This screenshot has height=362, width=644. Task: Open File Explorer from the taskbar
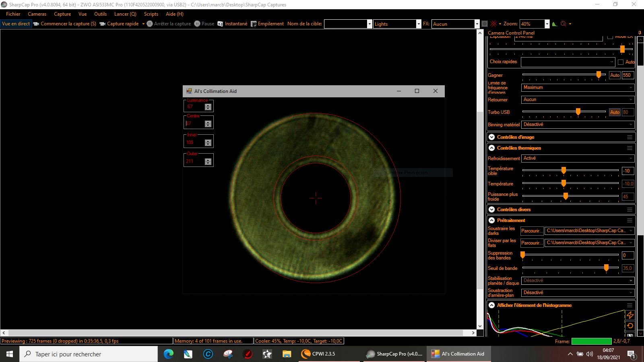tap(287, 354)
